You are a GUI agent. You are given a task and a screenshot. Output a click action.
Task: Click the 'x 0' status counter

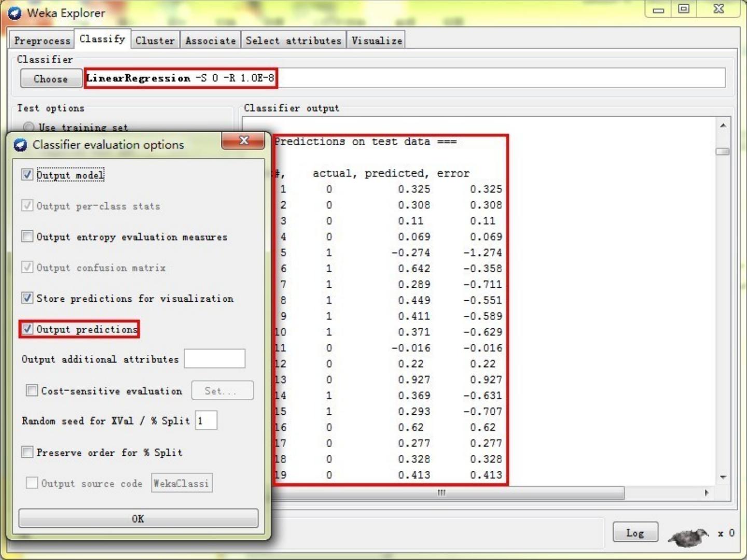click(x=726, y=533)
